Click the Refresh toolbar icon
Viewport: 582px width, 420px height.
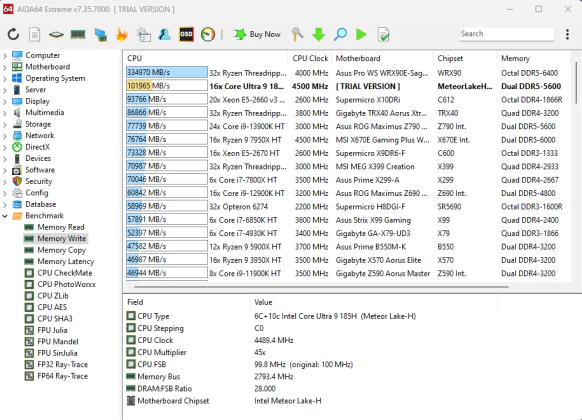click(13, 35)
